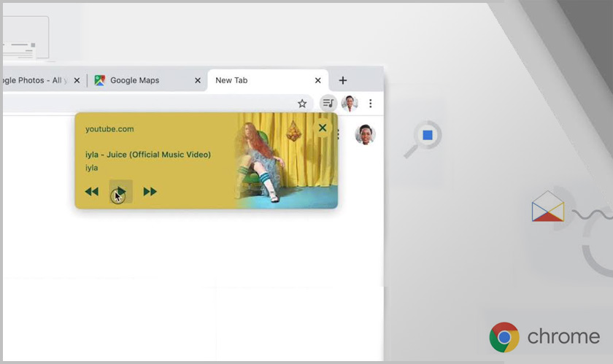Click the account avatar on the page
The width and height of the screenshot is (613, 364).
point(365,134)
